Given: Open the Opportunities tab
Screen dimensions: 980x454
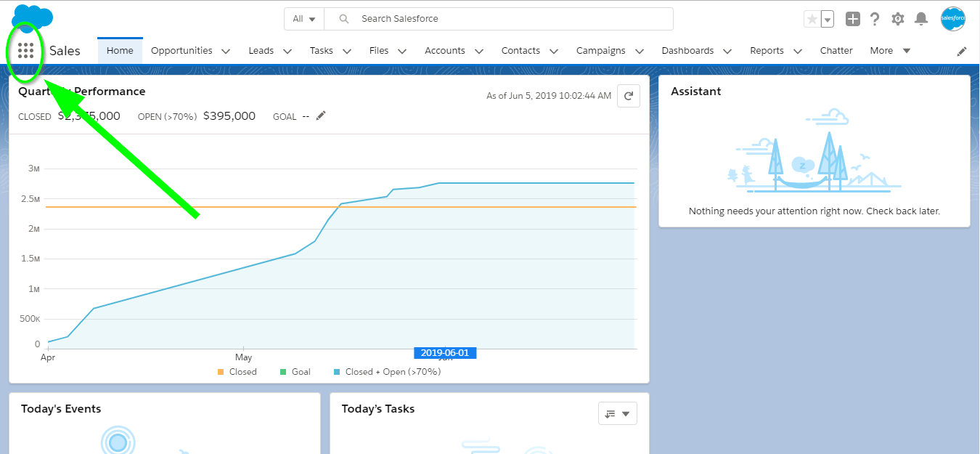Looking at the screenshot, I should (x=181, y=51).
